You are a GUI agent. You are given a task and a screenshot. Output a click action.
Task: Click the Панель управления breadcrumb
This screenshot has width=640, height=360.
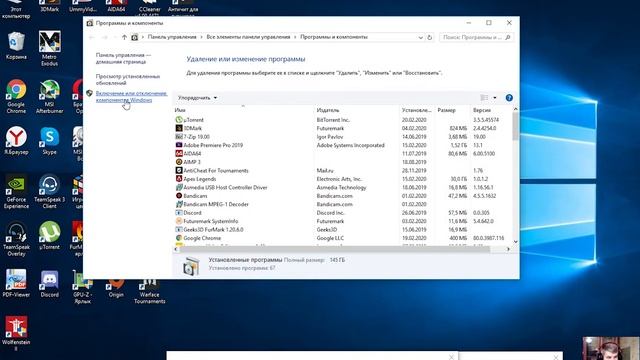pyautogui.click(x=172, y=37)
